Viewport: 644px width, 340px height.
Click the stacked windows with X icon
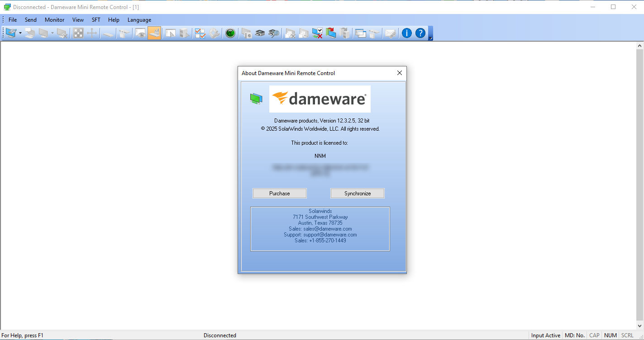coord(290,33)
